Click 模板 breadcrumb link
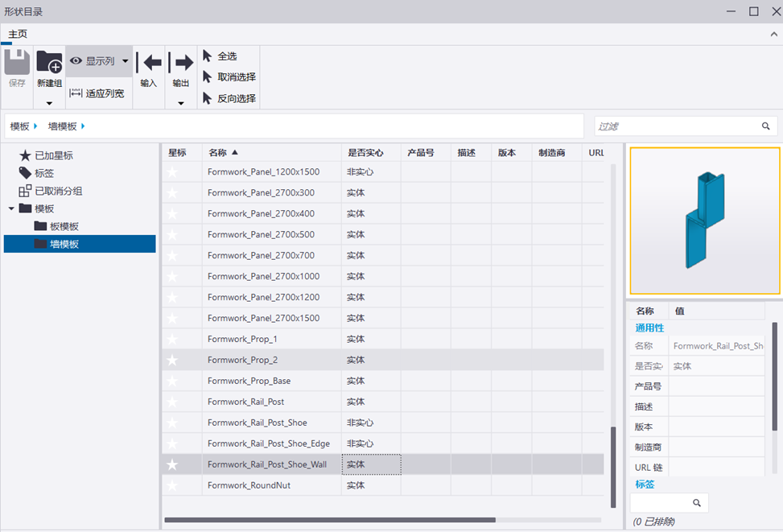783x532 pixels. click(x=19, y=126)
